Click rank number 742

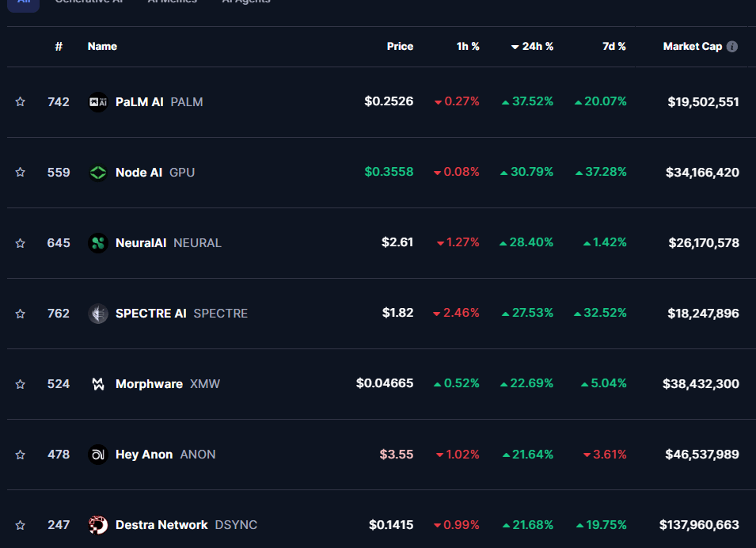[x=59, y=102]
